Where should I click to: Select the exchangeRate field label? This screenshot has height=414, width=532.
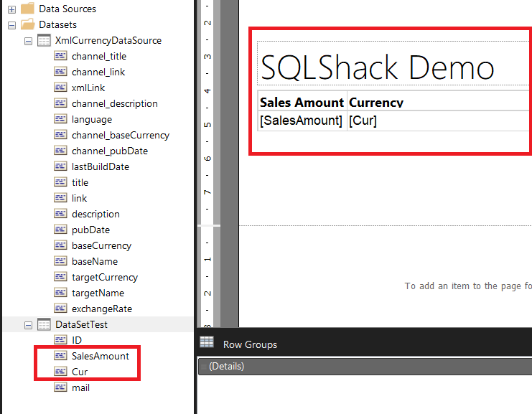point(102,309)
